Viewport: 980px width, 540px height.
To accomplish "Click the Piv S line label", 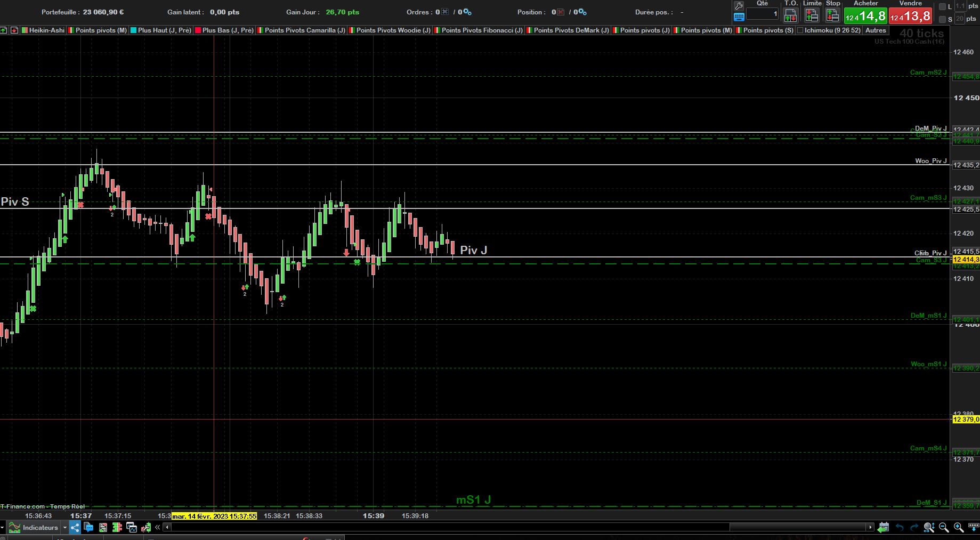I will 15,202.
